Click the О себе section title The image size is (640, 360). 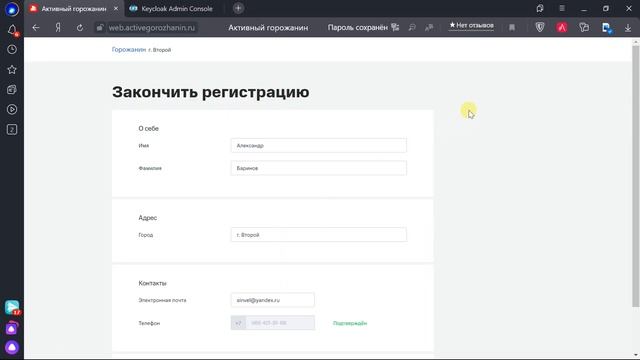coord(148,128)
